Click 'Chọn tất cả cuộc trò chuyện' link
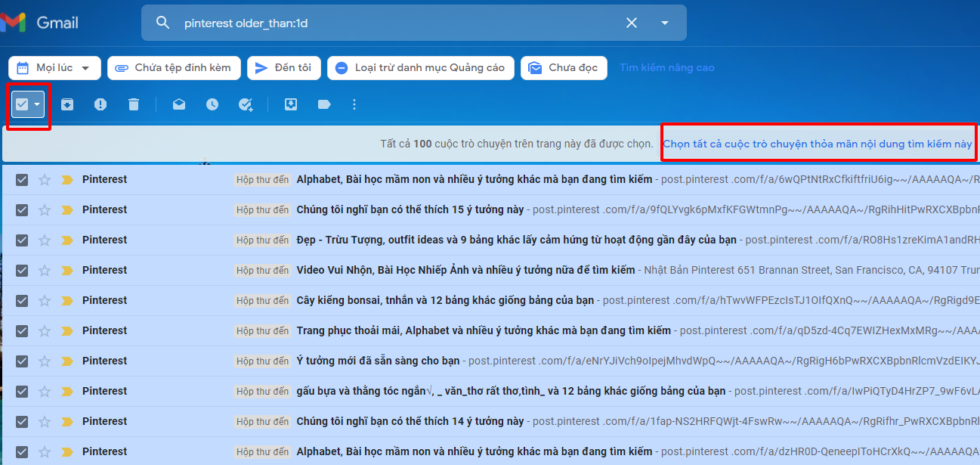980x465 pixels. [818, 144]
